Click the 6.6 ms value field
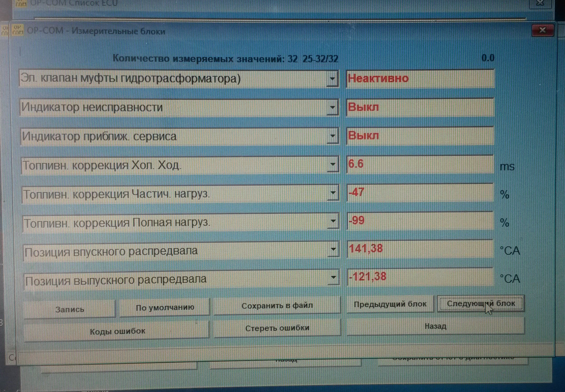565x392 pixels. click(420, 164)
